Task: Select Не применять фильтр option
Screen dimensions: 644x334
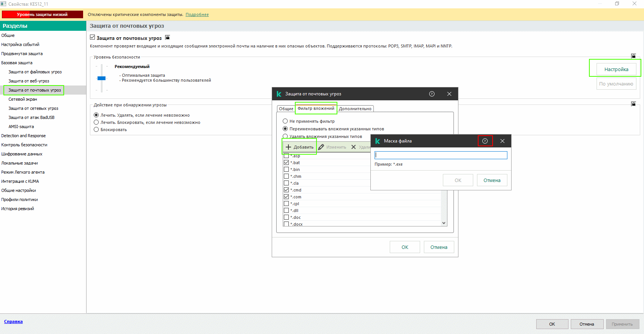Action: (x=285, y=121)
